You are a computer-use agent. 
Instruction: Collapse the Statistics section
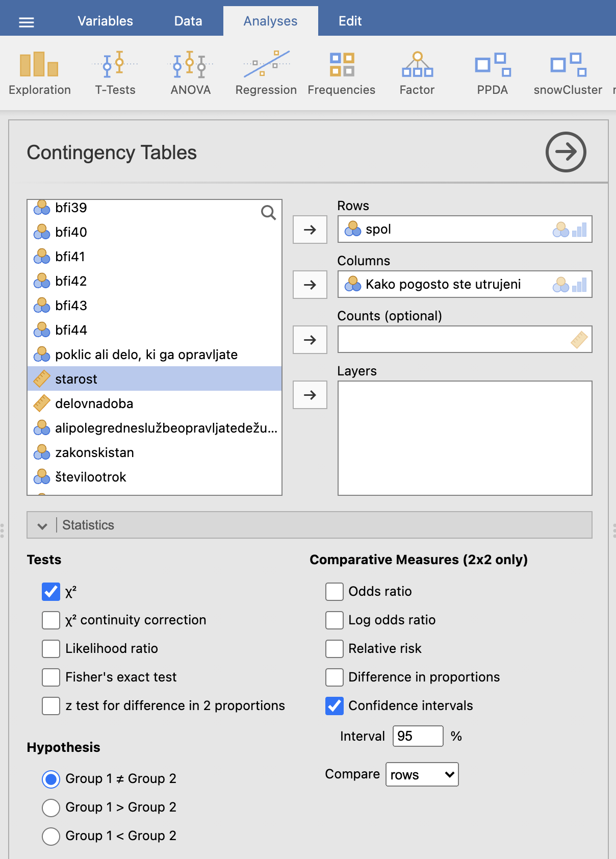310,525
